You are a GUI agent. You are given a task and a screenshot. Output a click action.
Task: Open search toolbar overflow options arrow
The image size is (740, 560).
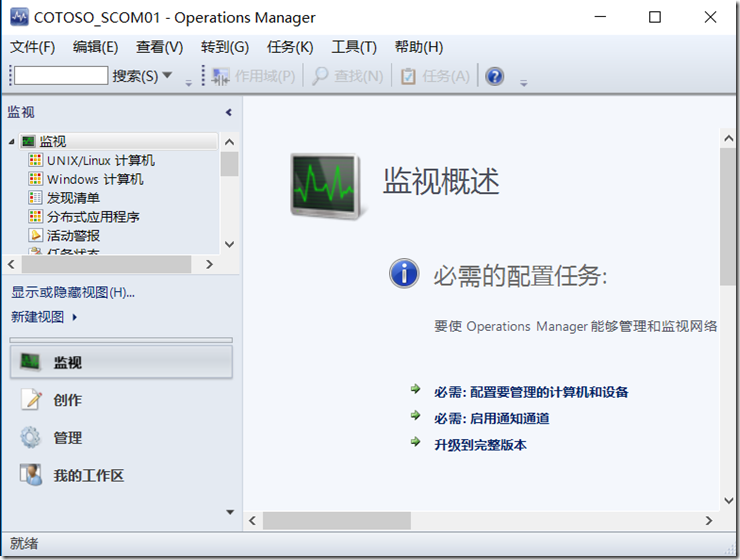point(188,83)
